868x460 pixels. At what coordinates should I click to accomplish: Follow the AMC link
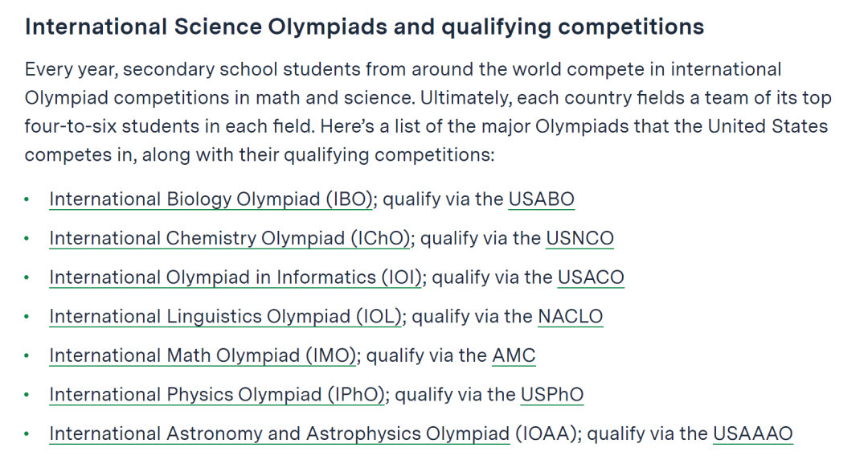tap(514, 355)
